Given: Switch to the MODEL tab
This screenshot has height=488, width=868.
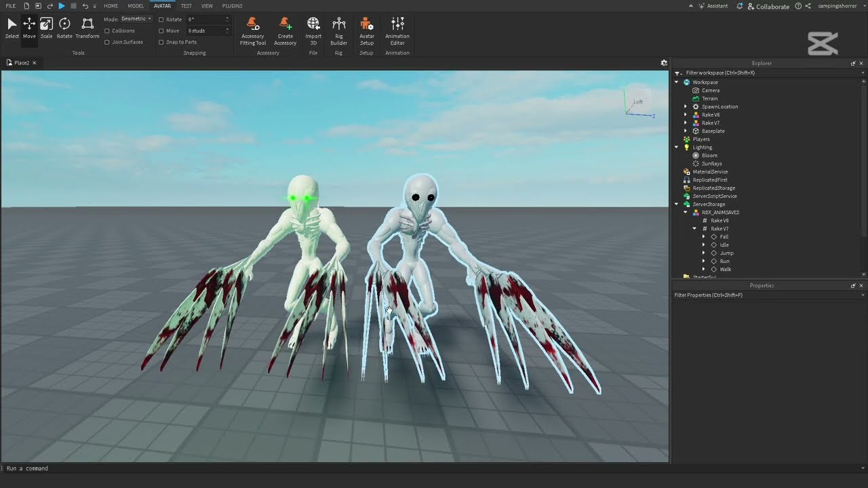Looking at the screenshot, I should [136, 6].
